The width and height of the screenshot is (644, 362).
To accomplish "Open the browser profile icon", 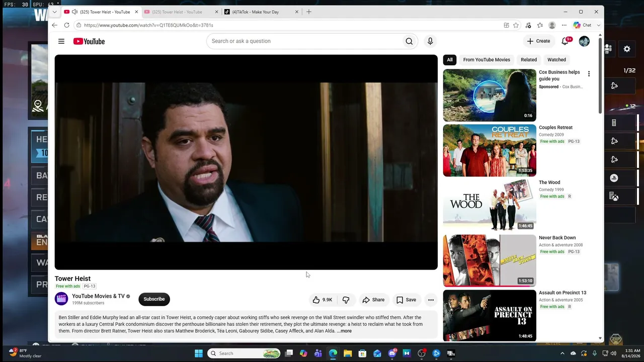I will [552, 25].
